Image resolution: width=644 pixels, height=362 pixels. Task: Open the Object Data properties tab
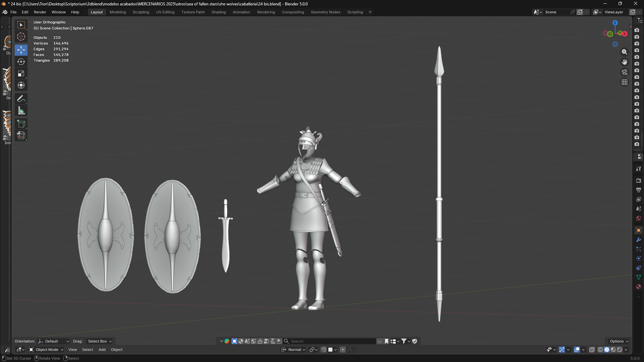click(639, 277)
